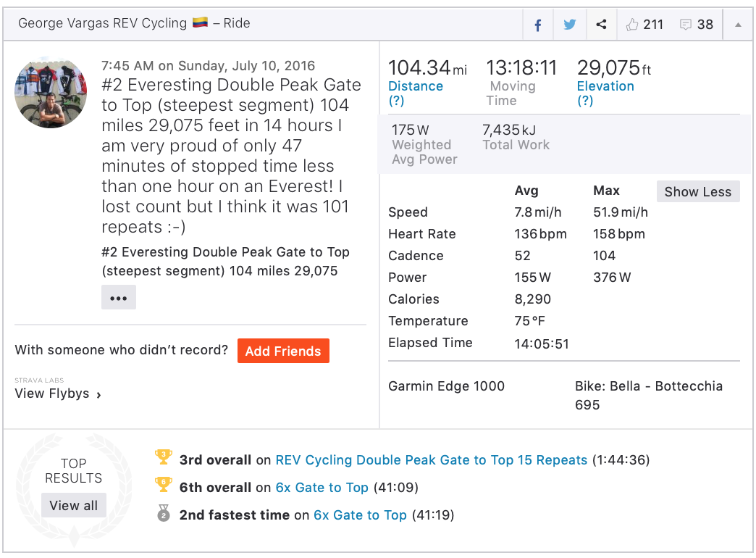Click the generic share icon
756x558 pixels.
(601, 25)
